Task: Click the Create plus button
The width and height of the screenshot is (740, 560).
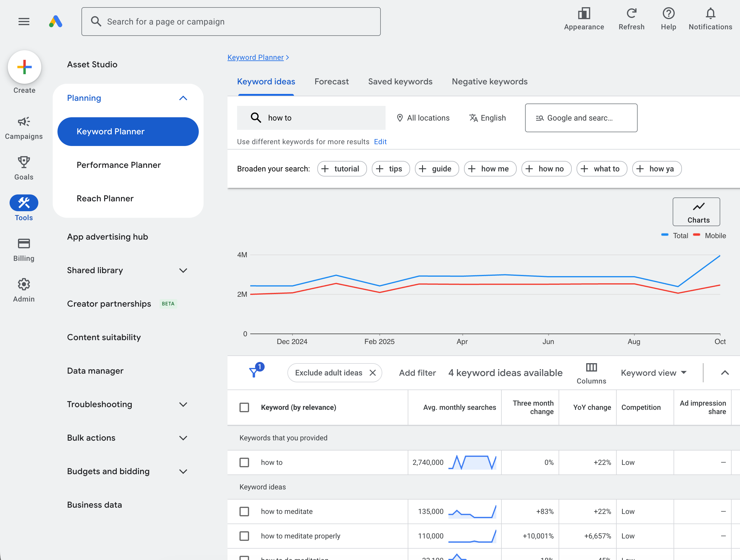Action: coord(24,67)
